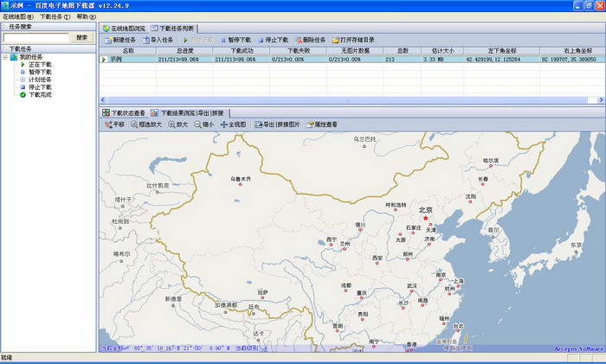606x364 pixels.
Task: Click the 搜索 search button
Action: pyautogui.click(x=81, y=37)
